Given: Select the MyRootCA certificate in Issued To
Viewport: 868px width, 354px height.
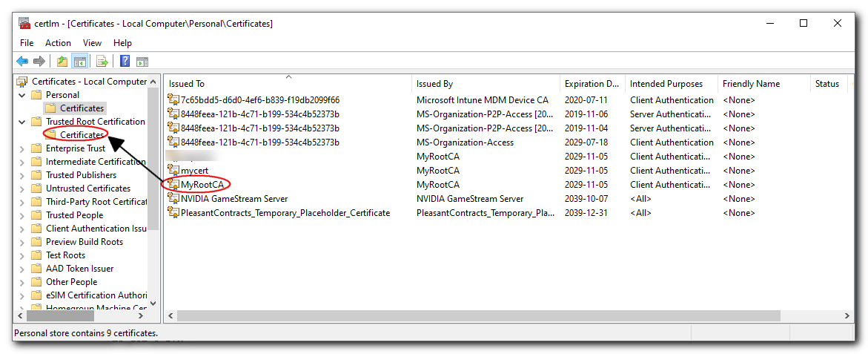Looking at the screenshot, I should click(x=204, y=184).
